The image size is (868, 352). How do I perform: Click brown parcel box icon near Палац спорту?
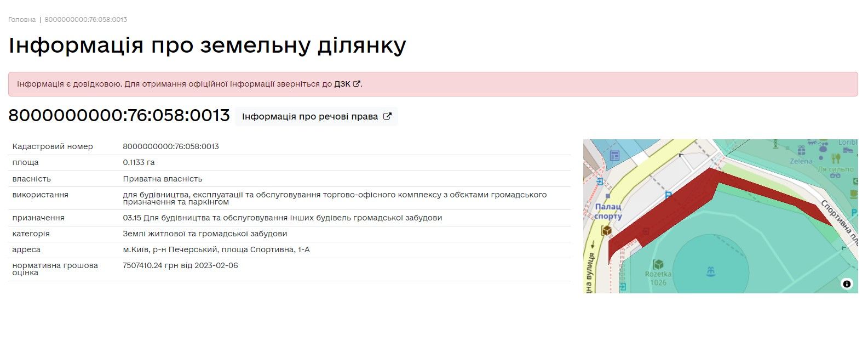coord(606,231)
